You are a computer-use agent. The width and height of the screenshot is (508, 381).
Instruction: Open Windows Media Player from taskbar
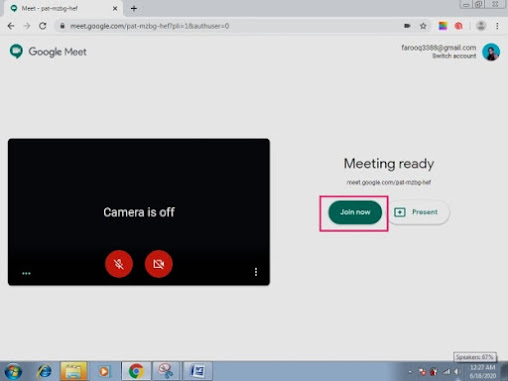click(104, 371)
